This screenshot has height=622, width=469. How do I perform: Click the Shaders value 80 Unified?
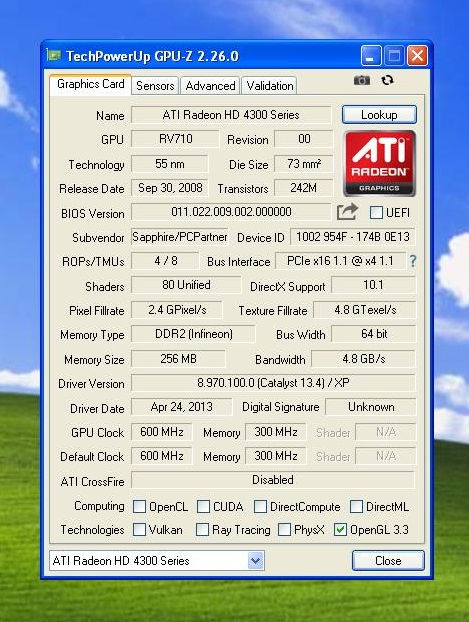(186, 285)
